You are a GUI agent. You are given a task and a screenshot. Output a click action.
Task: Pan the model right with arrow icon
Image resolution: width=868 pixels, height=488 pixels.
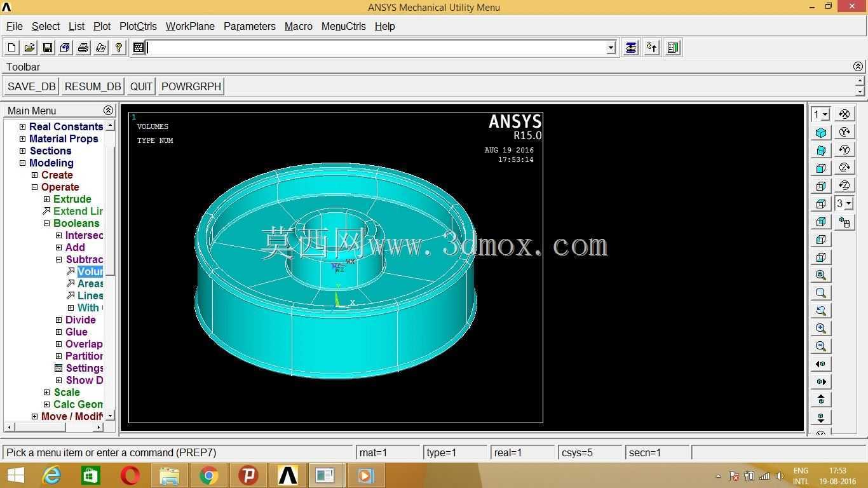[821, 382]
